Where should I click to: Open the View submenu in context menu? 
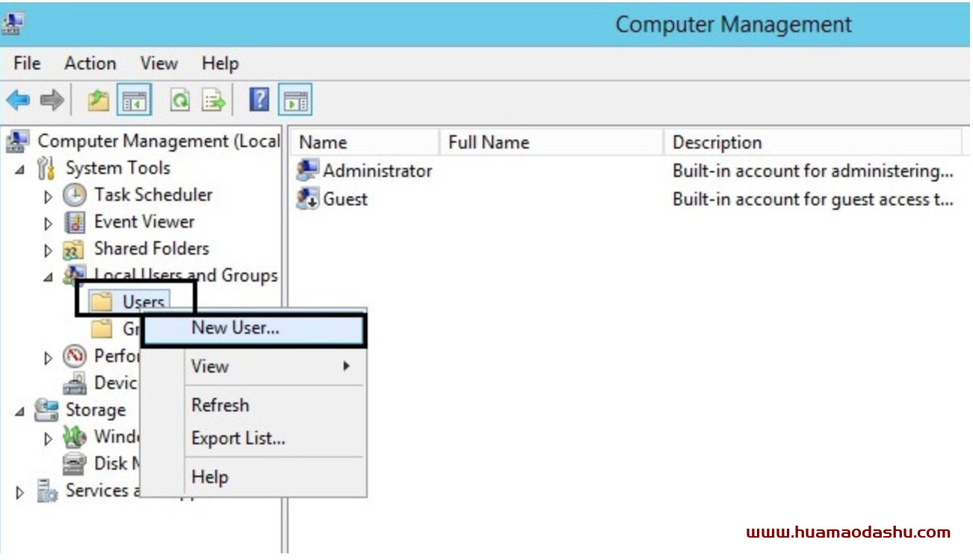[210, 367]
